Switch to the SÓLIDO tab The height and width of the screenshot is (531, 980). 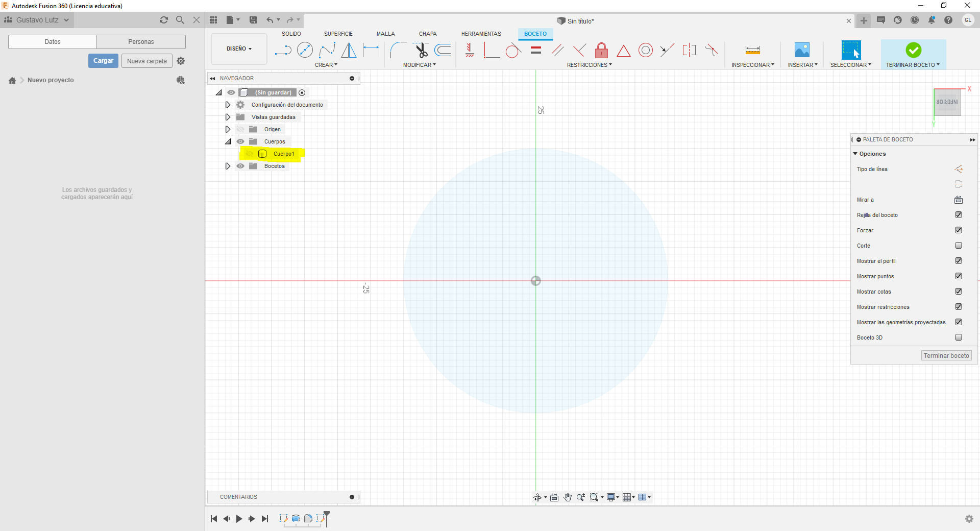pyautogui.click(x=291, y=34)
